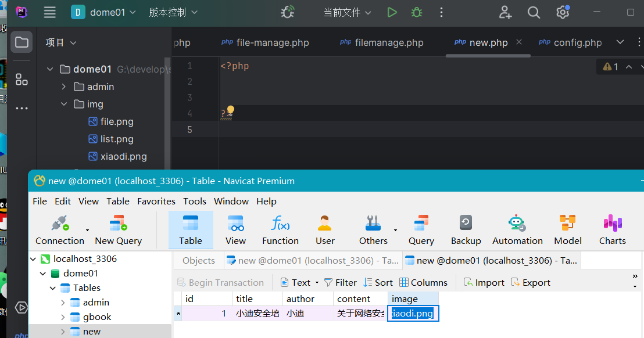Viewport: 644px width, 338px height.
Task: Run the current file in PhpStorm
Action: [391, 12]
